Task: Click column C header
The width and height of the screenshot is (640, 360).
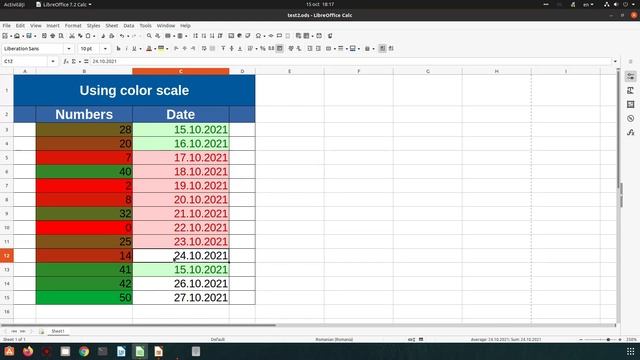Action: [181, 71]
